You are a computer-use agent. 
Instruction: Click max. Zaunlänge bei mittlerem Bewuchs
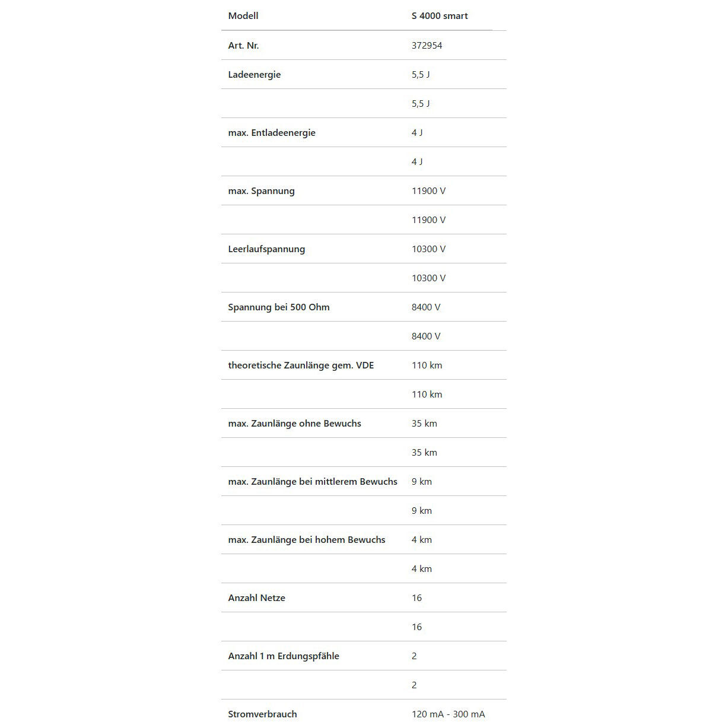click(313, 481)
